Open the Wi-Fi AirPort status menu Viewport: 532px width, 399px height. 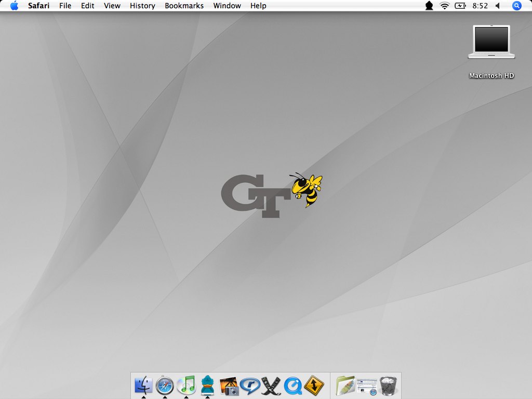pyautogui.click(x=445, y=6)
